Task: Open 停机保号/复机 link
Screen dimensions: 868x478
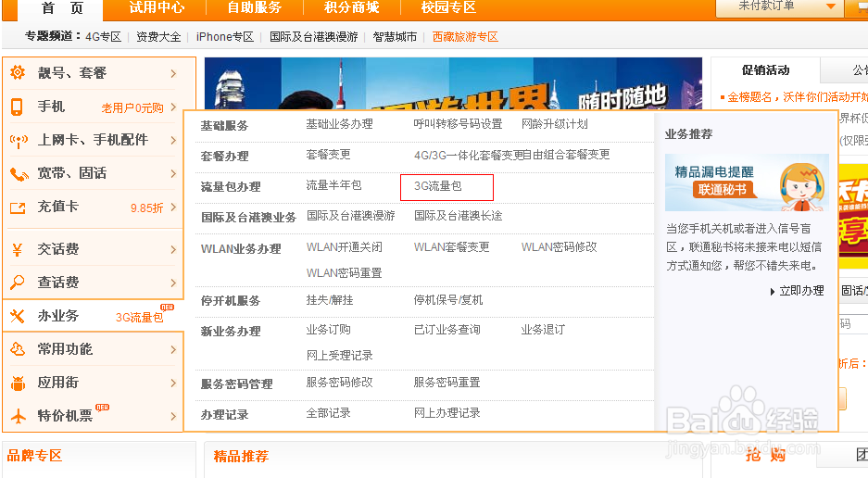Action: [x=447, y=300]
